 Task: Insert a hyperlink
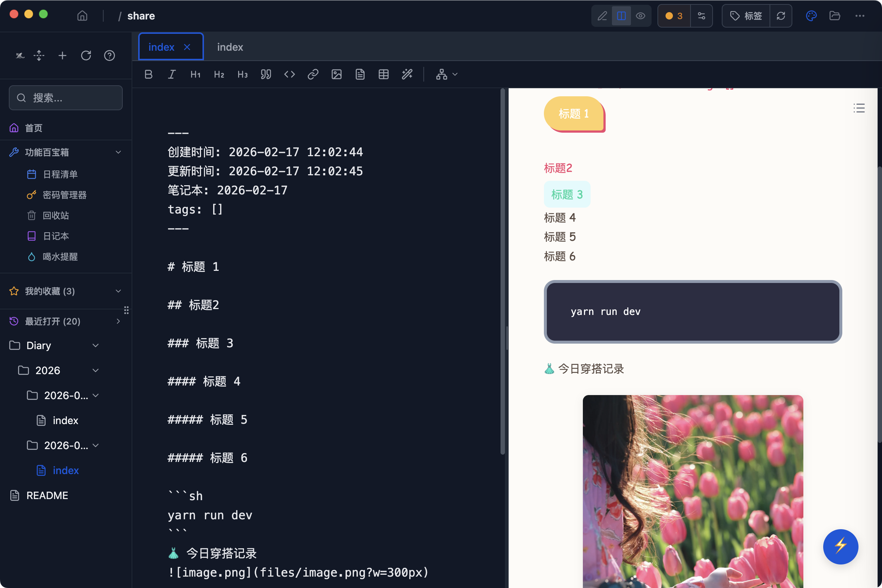coord(313,74)
